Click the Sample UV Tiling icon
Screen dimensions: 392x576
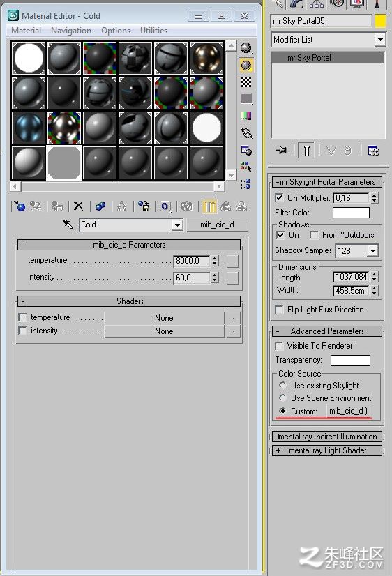(x=246, y=99)
